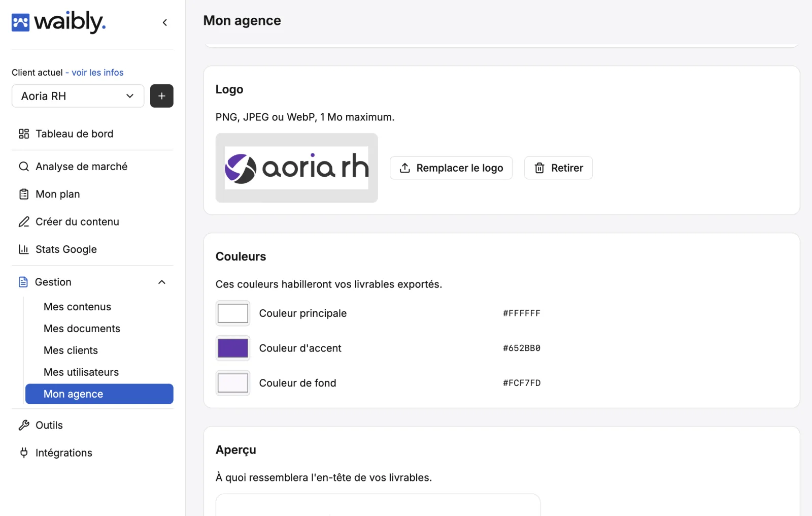Add a new client with the plus button

tap(162, 96)
